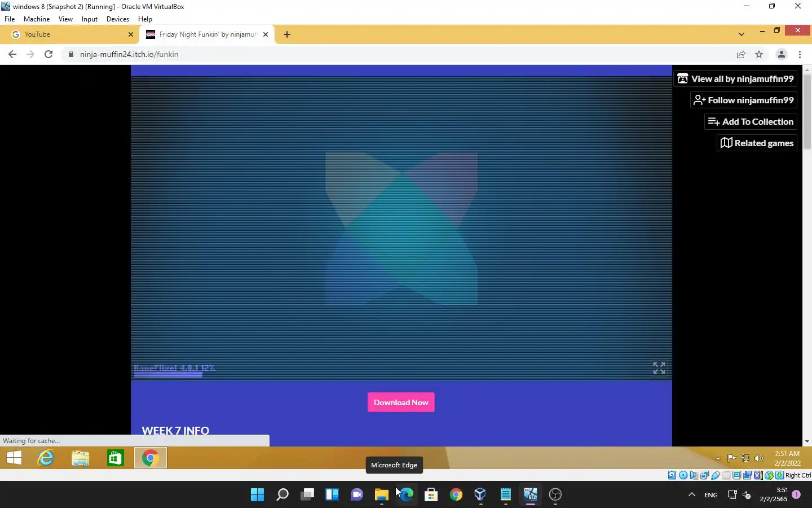Click the pink Download Now button

pyautogui.click(x=401, y=402)
